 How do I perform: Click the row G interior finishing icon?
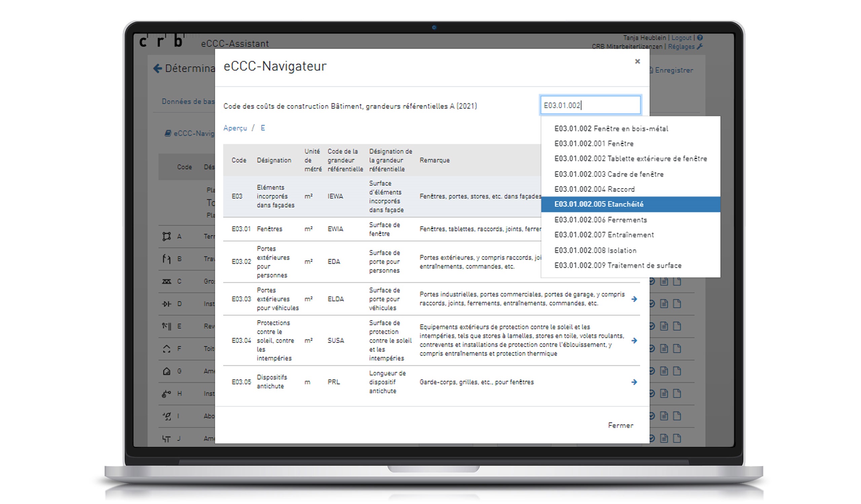166,371
